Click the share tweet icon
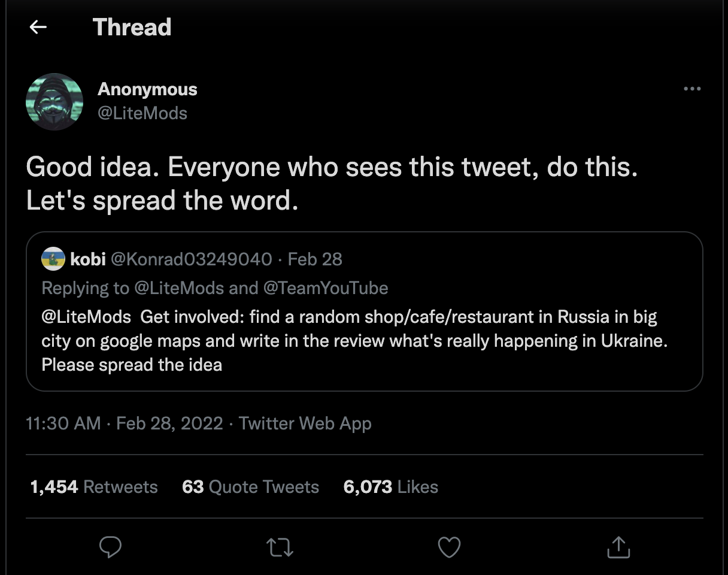The height and width of the screenshot is (575, 728). tap(617, 546)
